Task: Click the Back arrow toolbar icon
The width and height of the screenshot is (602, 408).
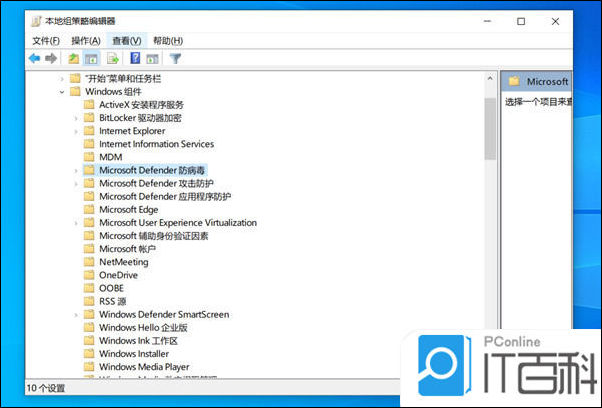Action: (x=35, y=58)
